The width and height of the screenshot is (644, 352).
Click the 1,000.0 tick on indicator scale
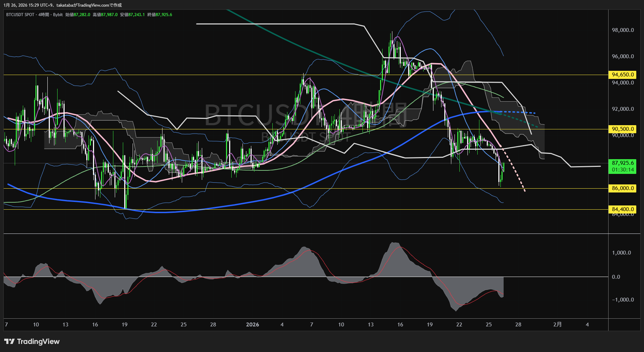pyautogui.click(x=621, y=253)
